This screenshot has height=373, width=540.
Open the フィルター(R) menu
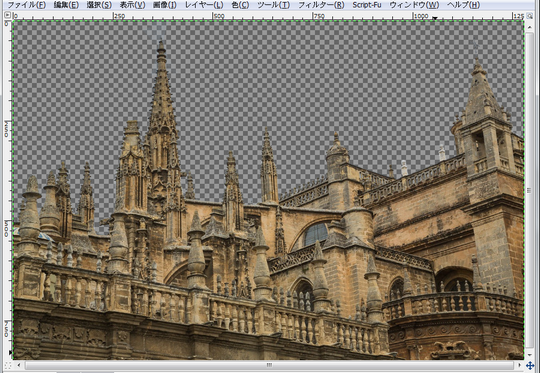pyautogui.click(x=321, y=5)
